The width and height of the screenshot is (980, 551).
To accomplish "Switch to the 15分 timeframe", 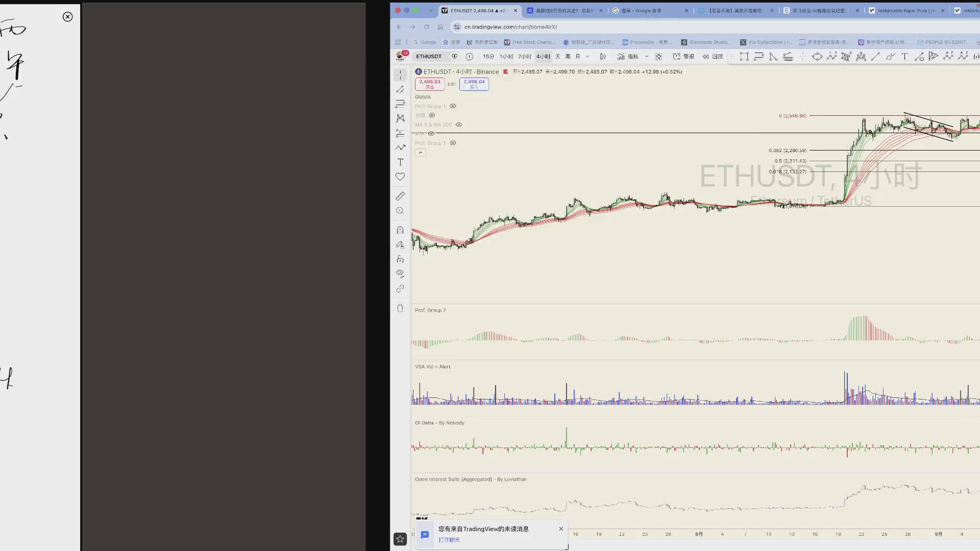I will click(x=488, y=57).
